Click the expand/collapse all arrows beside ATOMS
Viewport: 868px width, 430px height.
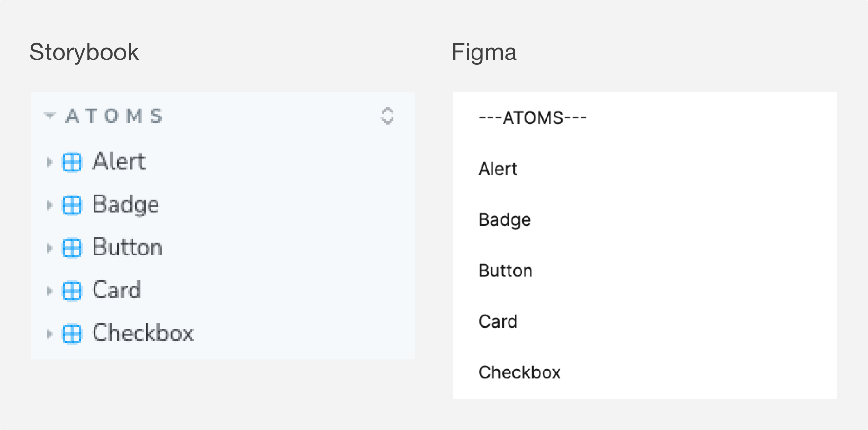(387, 116)
